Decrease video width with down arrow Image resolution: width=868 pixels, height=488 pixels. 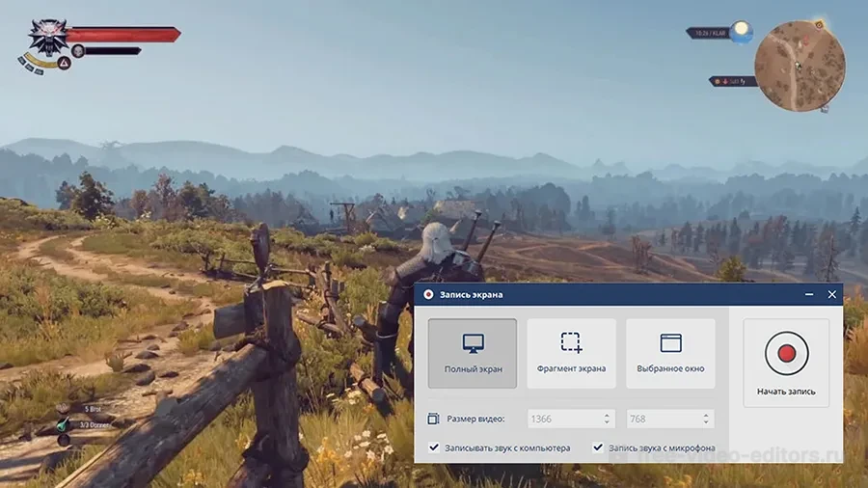click(x=608, y=422)
